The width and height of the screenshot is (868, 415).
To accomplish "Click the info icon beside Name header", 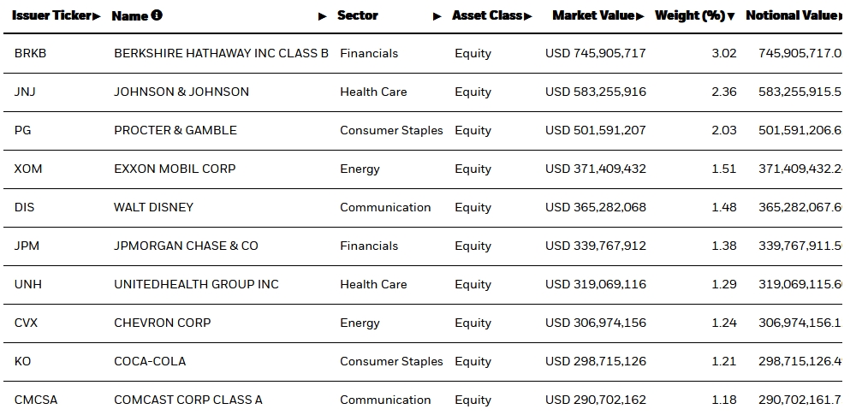I will [x=157, y=15].
